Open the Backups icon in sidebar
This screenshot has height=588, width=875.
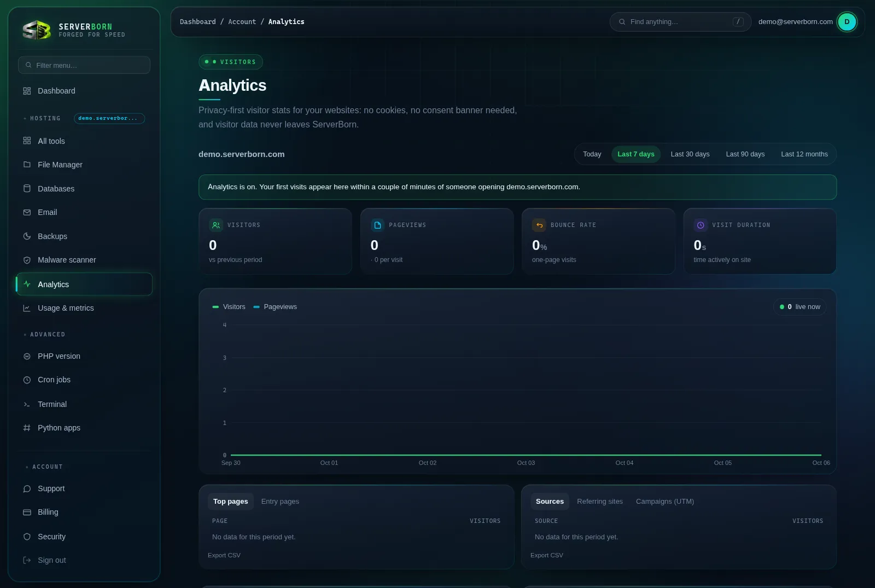(27, 236)
